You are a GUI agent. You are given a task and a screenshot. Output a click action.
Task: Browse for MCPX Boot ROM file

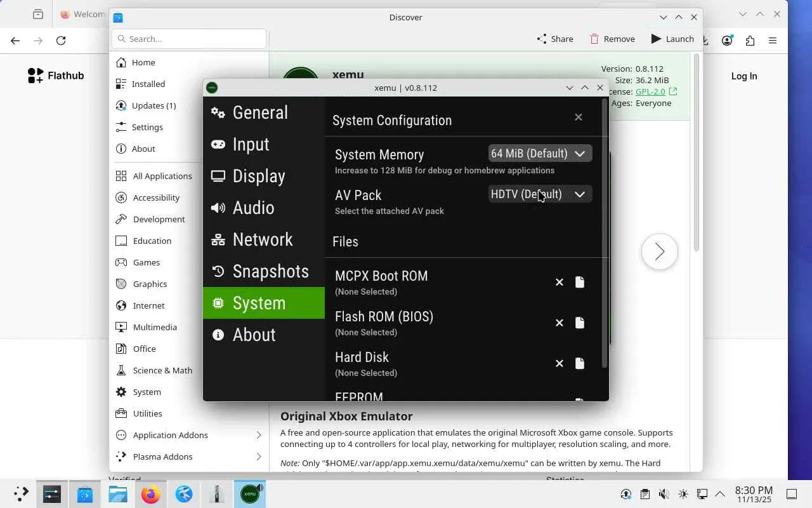580,282
